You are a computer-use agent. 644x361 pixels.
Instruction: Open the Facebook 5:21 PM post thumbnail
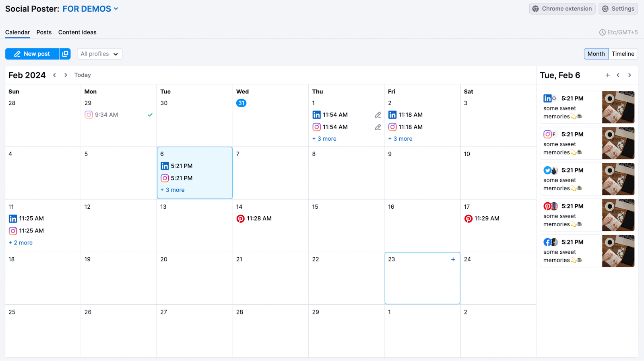pos(618,251)
